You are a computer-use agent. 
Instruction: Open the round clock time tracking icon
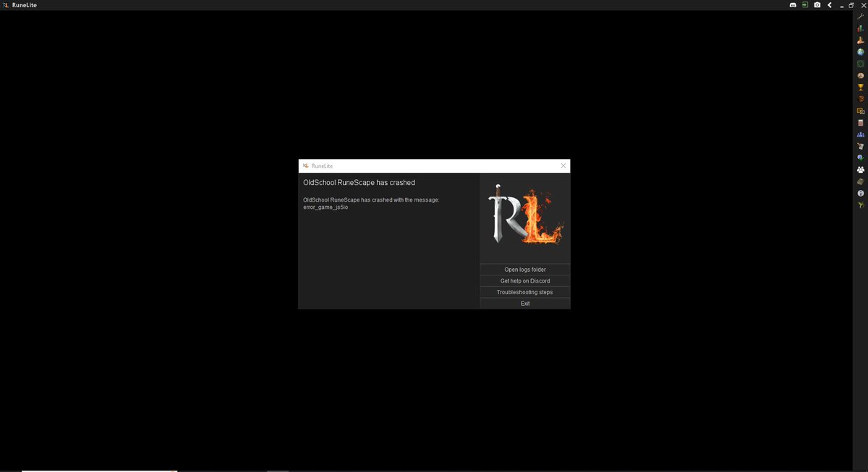[x=861, y=75]
